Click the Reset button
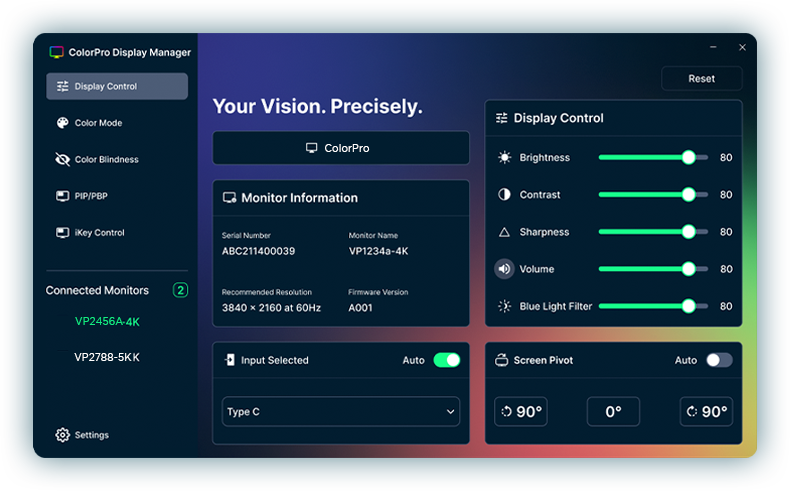 pos(701,79)
